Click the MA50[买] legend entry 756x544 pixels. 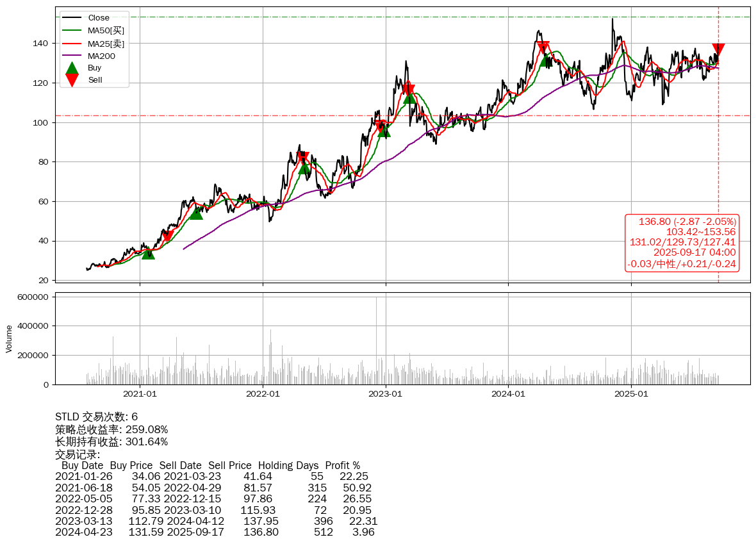click(106, 30)
